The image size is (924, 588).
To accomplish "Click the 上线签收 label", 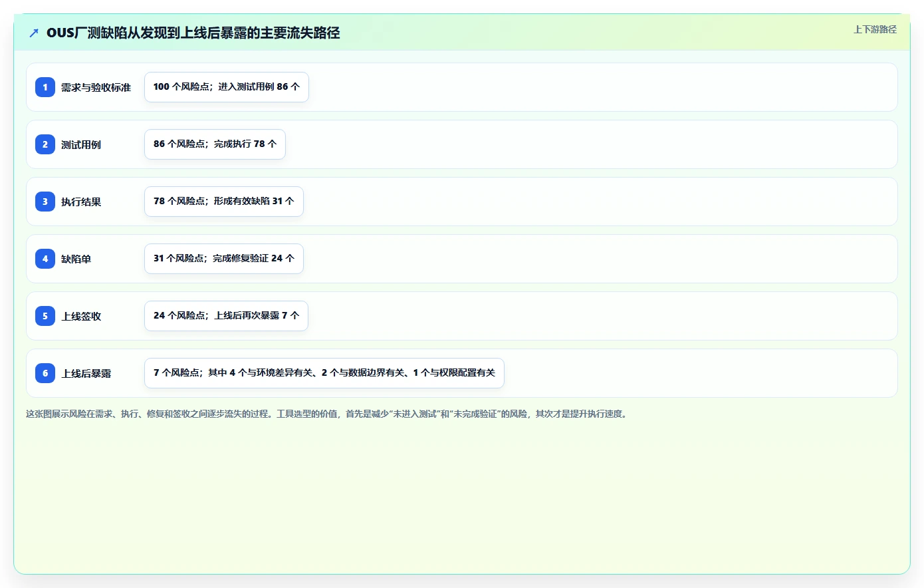I will click(81, 316).
